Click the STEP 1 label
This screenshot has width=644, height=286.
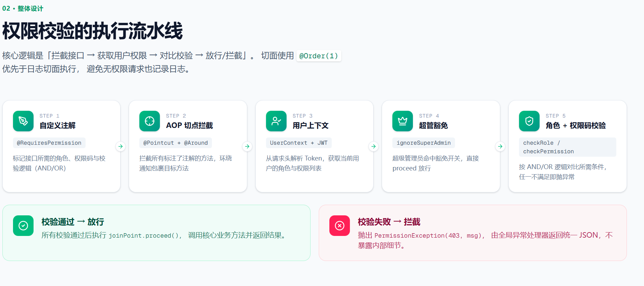tap(49, 116)
